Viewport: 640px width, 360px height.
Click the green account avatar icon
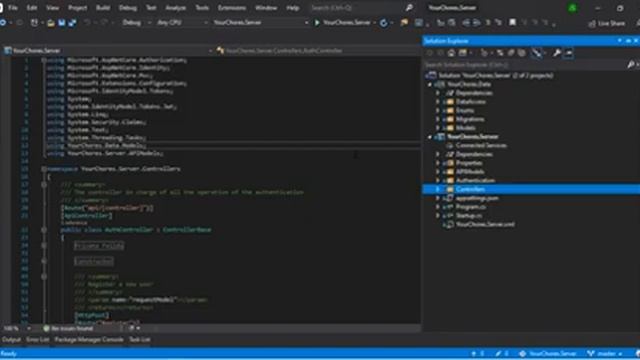[573, 8]
